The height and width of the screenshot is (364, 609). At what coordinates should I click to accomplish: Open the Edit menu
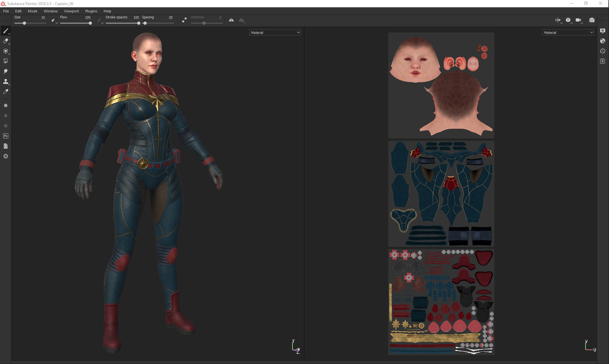(18, 11)
